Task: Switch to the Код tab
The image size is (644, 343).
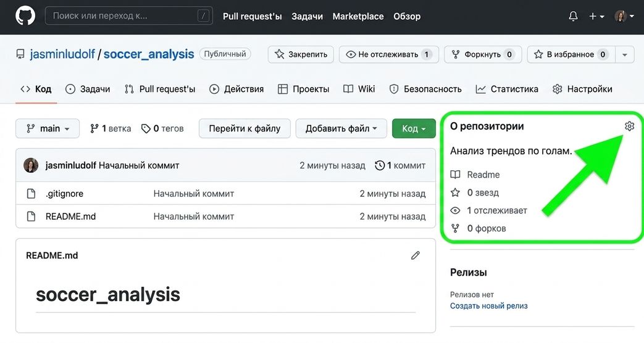Action: tap(36, 89)
